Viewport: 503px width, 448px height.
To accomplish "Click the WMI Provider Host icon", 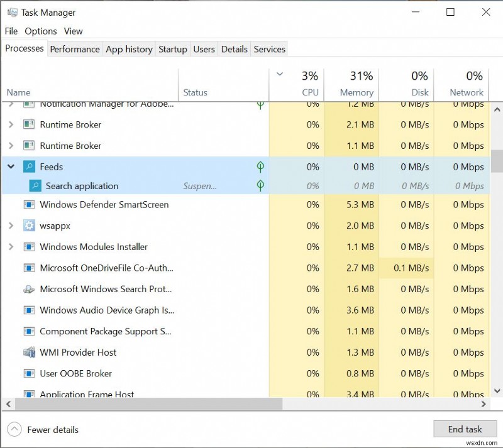I will (x=29, y=352).
